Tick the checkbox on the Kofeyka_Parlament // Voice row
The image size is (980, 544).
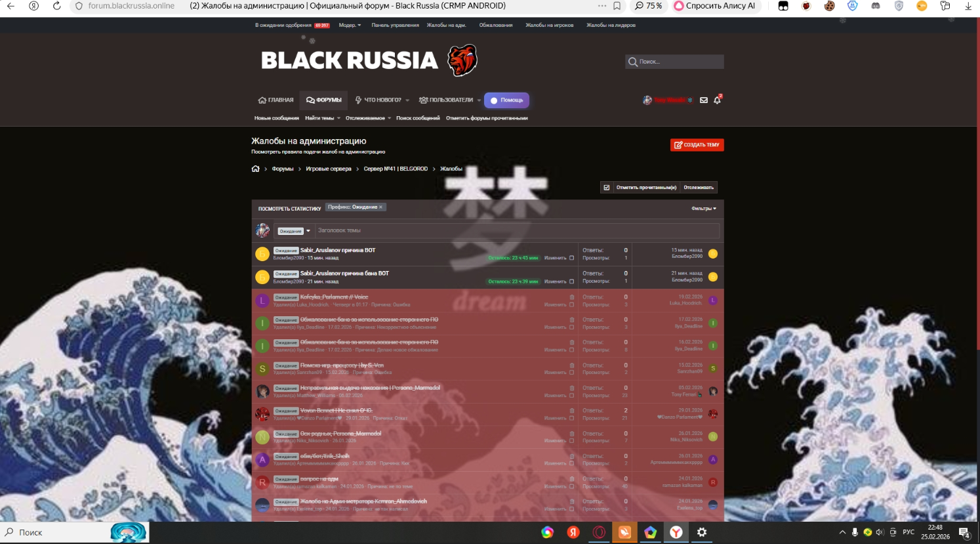click(x=571, y=305)
